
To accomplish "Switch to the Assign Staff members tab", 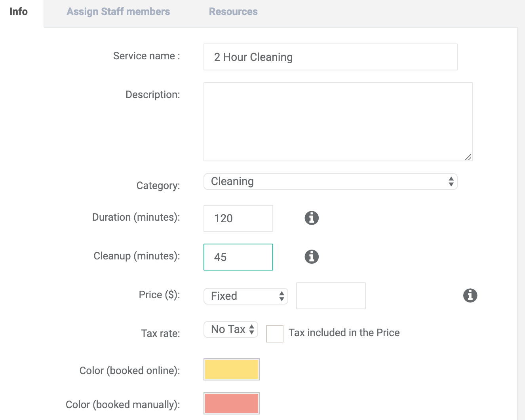I will click(118, 12).
